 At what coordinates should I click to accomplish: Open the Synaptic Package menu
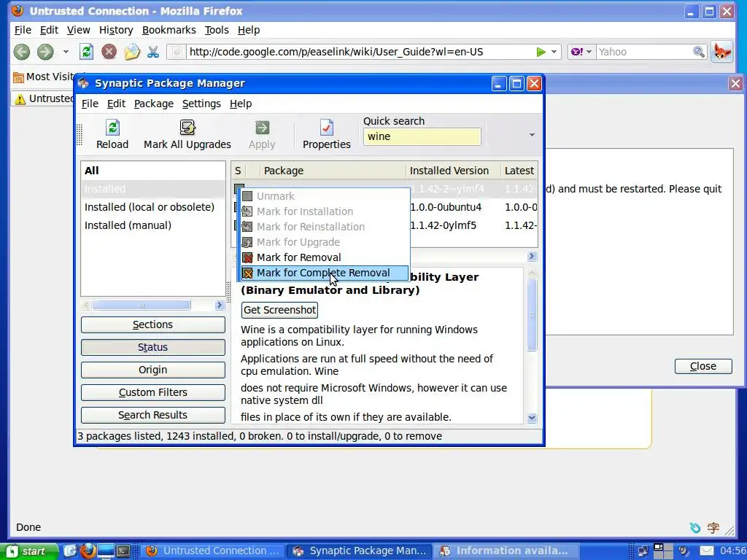click(153, 104)
